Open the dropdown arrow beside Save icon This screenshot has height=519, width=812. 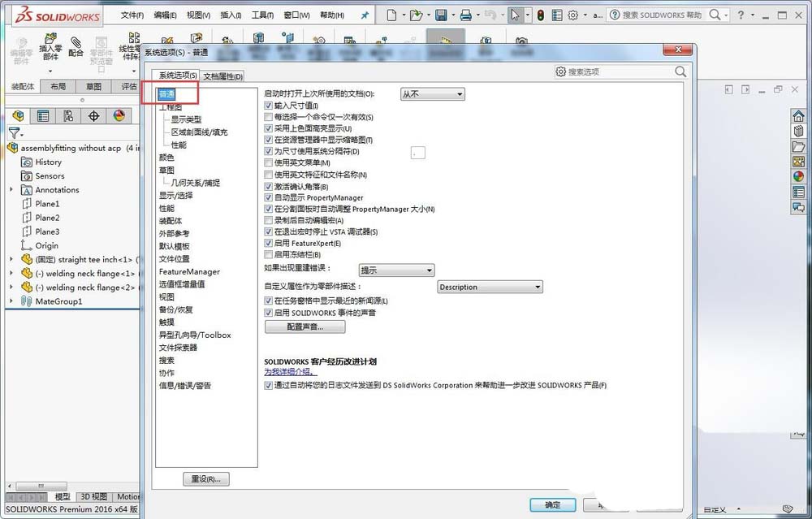click(x=453, y=15)
